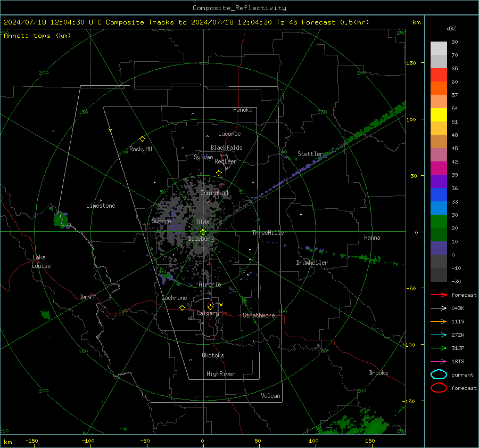
Task: Click the Sylvan label
Action: [x=203, y=157]
